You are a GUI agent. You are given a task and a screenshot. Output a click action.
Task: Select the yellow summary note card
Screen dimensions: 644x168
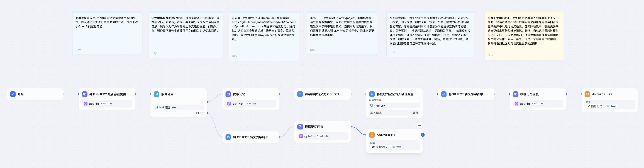[x=524, y=35]
